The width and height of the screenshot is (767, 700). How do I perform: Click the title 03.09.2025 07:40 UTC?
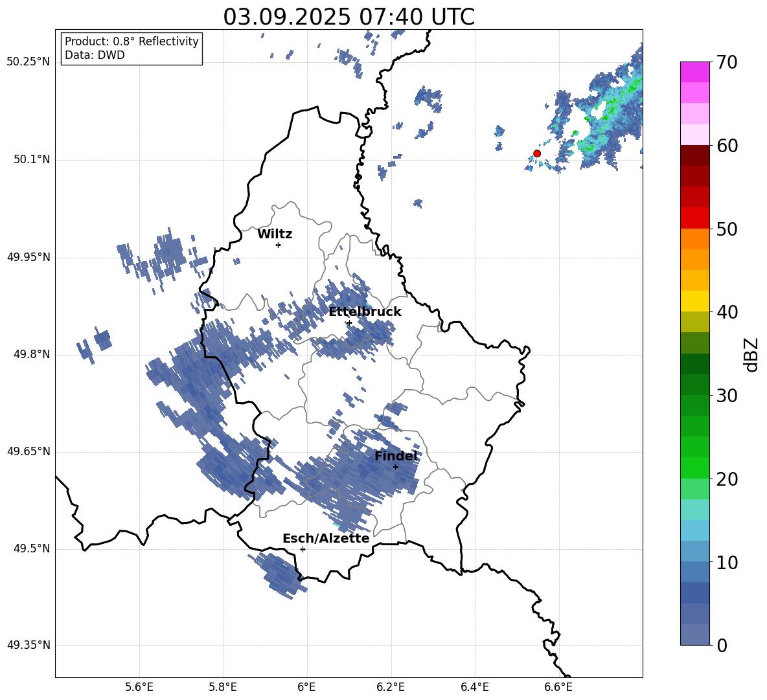point(349,17)
